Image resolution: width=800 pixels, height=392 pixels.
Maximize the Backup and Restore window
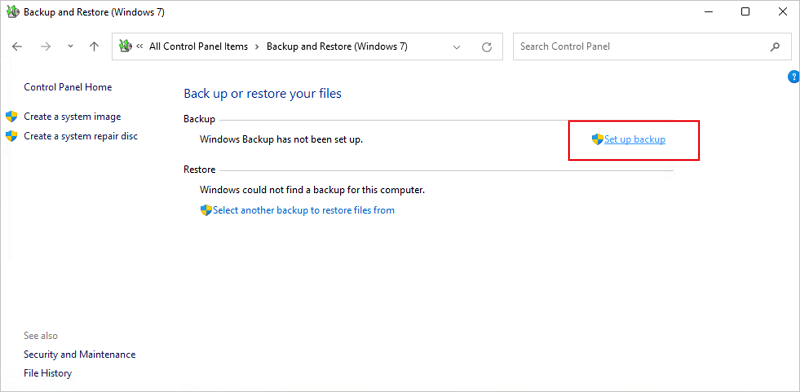pyautogui.click(x=745, y=12)
